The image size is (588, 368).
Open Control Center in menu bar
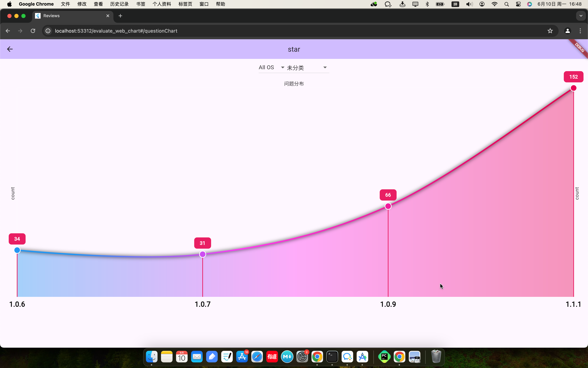(x=518, y=4)
